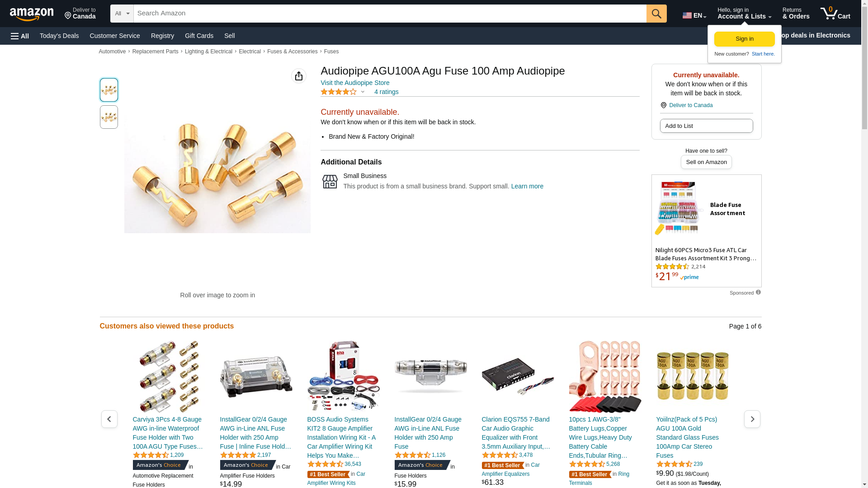Image resolution: width=868 pixels, height=488 pixels.
Task: Visit the Audiopipe Store link
Action: pyautogui.click(x=355, y=83)
